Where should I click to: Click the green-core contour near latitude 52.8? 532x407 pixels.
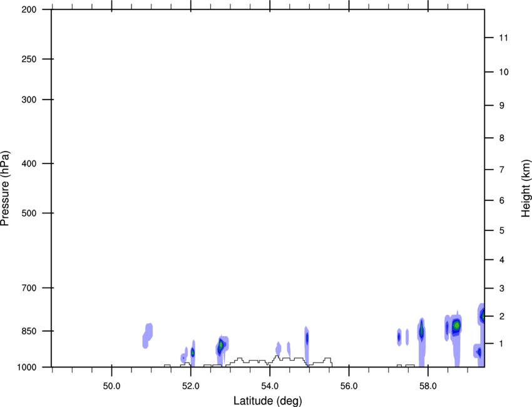(221, 346)
